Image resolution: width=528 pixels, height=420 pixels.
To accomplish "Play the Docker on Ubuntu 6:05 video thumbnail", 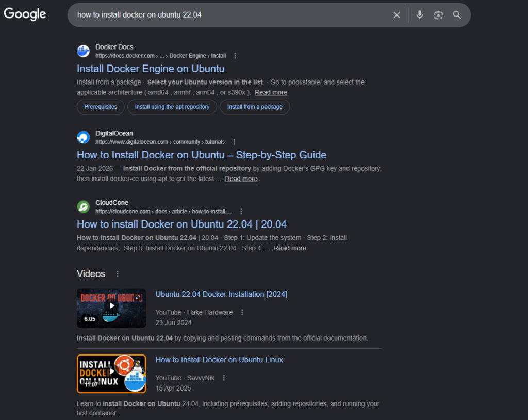I will click(x=111, y=308).
